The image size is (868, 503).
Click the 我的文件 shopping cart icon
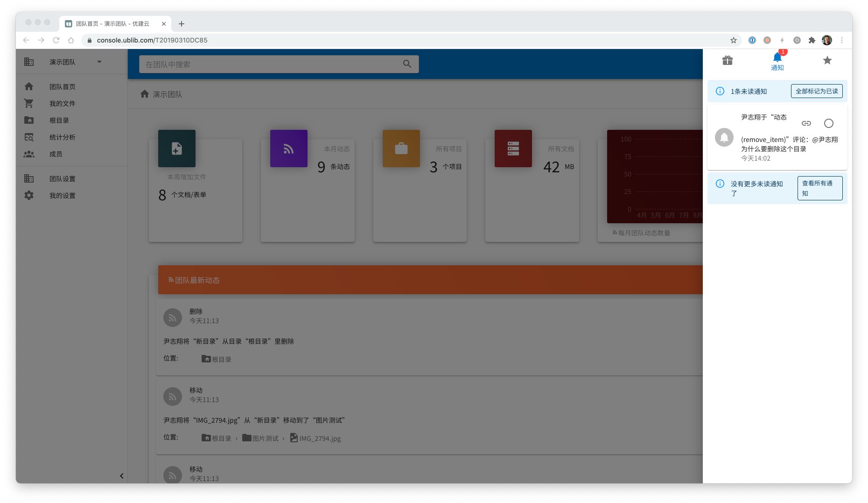click(29, 103)
